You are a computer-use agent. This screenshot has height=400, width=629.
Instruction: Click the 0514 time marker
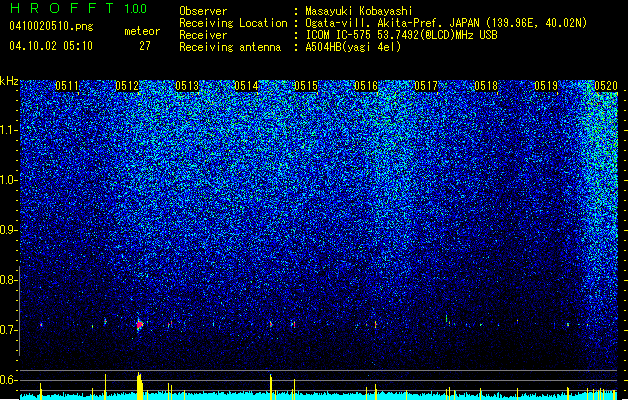(x=246, y=86)
